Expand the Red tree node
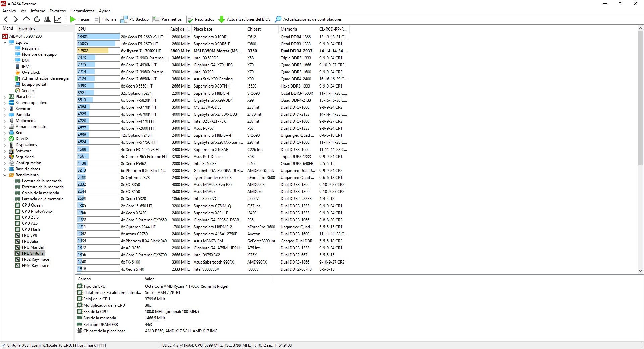The width and height of the screenshot is (644, 349). [5, 133]
